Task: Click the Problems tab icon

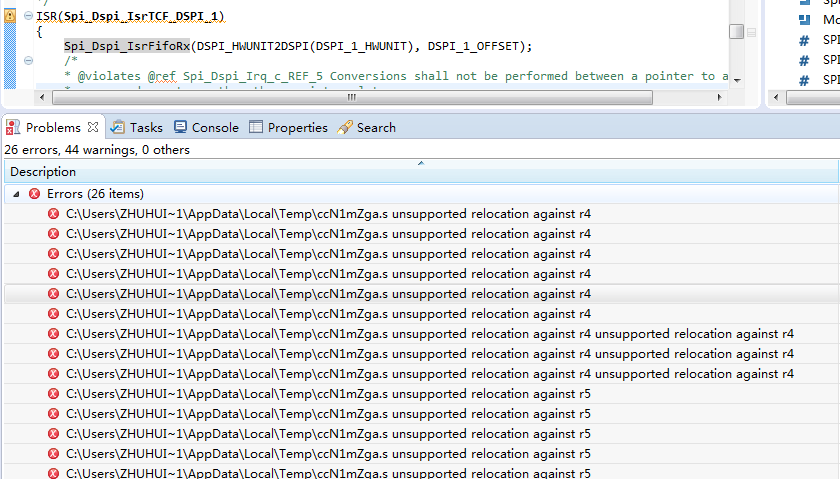Action: pyautogui.click(x=13, y=128)
